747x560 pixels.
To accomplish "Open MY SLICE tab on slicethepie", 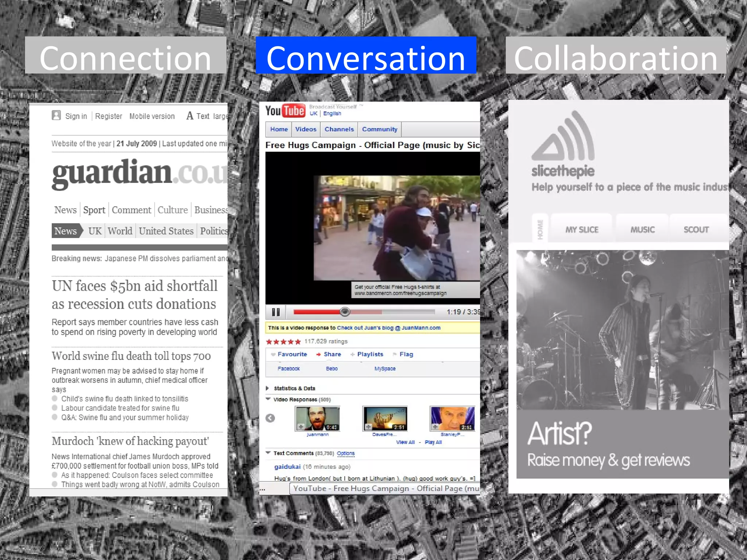I will click(x=582, y=230).
